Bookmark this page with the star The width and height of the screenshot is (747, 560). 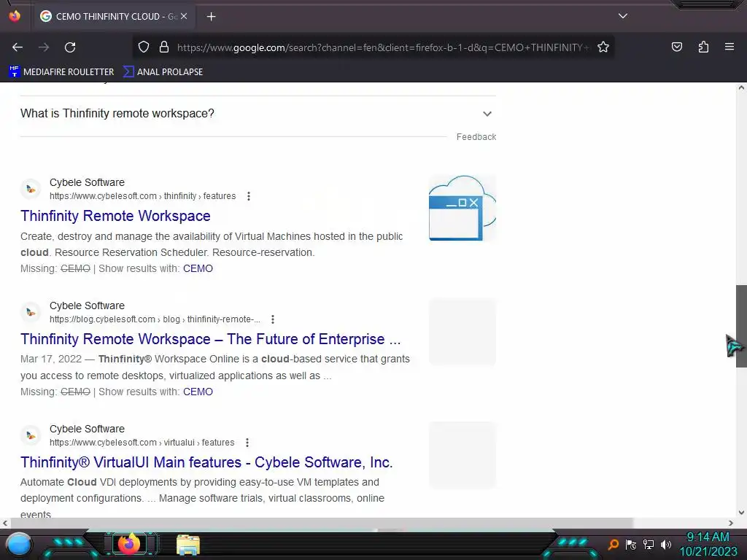pyautogui.click(x=603, y=47)
